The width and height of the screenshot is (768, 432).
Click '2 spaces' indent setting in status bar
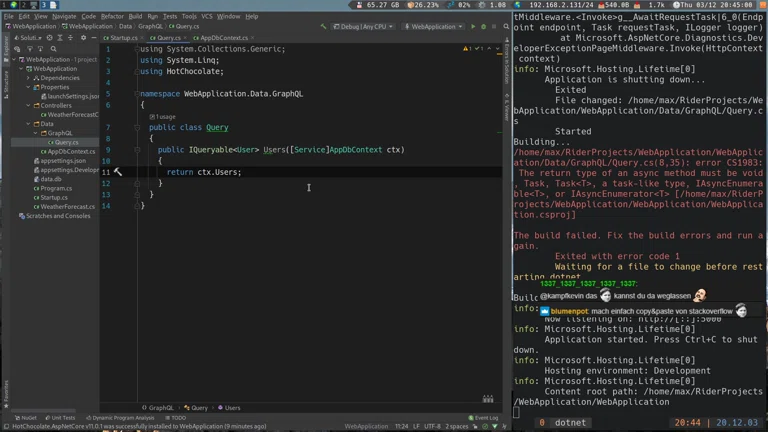pos(456,426)
